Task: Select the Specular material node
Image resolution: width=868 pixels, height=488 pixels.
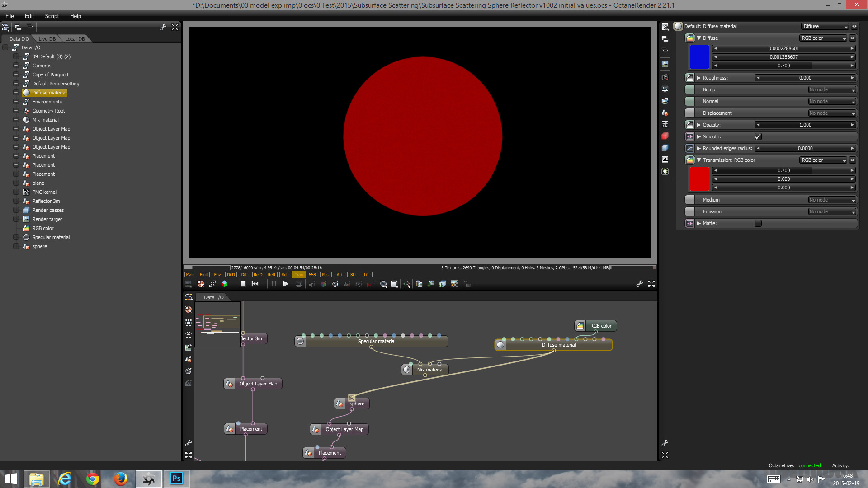Action: coord(376,341)
